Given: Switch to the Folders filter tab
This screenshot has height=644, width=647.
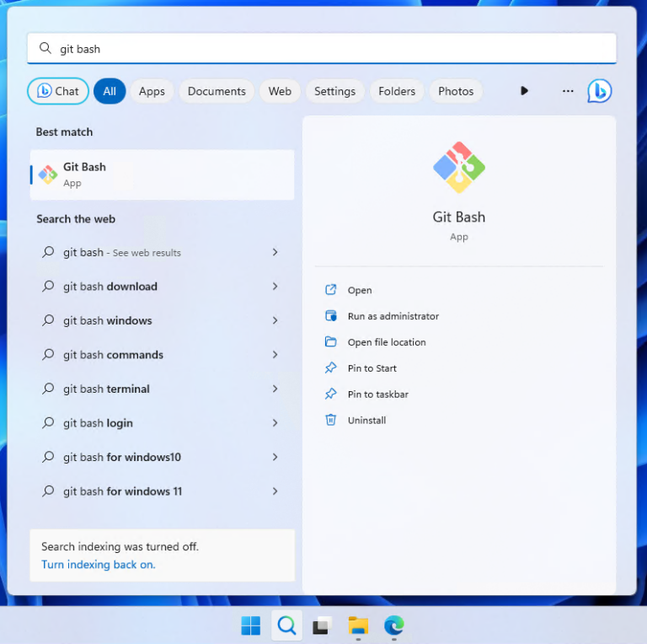Looking at the screenshot, I should [x=397, y=91].
